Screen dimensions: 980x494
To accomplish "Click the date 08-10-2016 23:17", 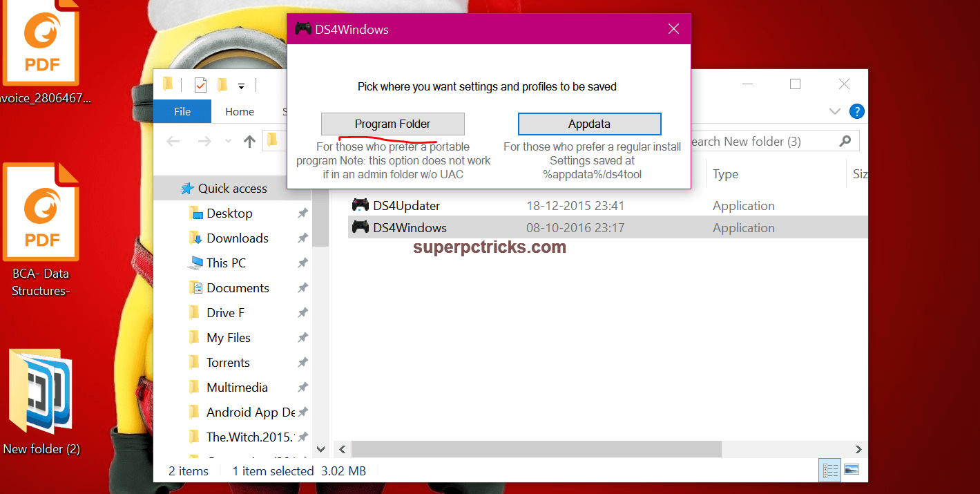I will click(575, 228).
